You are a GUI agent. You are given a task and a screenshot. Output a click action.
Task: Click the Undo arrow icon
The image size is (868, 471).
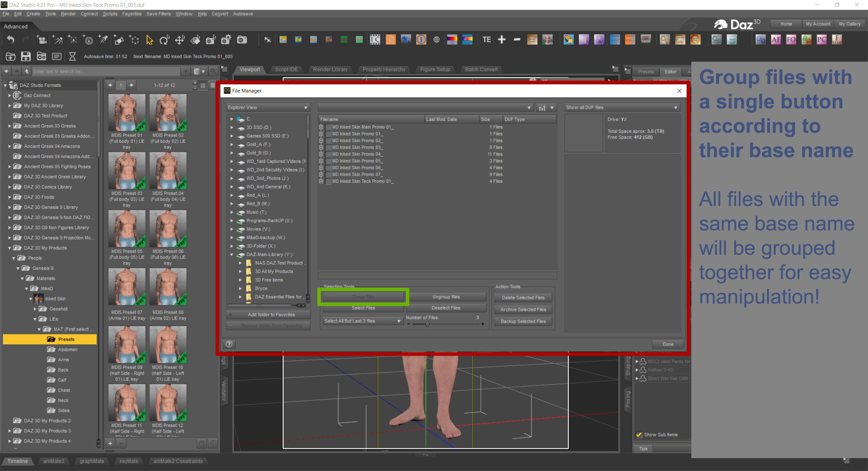tap(11, 40)
